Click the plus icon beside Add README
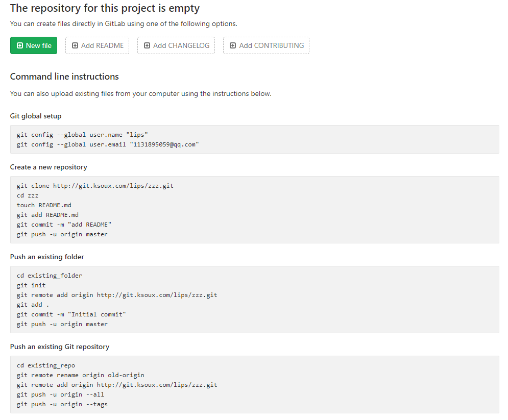 pos(75,45)
